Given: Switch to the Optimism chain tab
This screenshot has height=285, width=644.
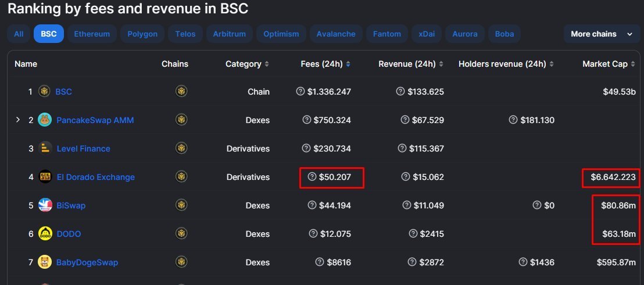Looking at the screenshot, I should [281, 34].
